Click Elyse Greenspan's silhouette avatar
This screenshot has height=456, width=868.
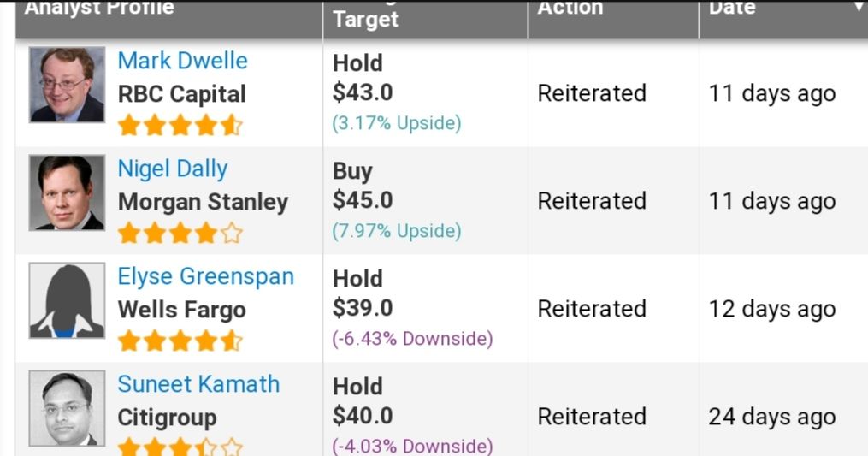tap(67, 300)
